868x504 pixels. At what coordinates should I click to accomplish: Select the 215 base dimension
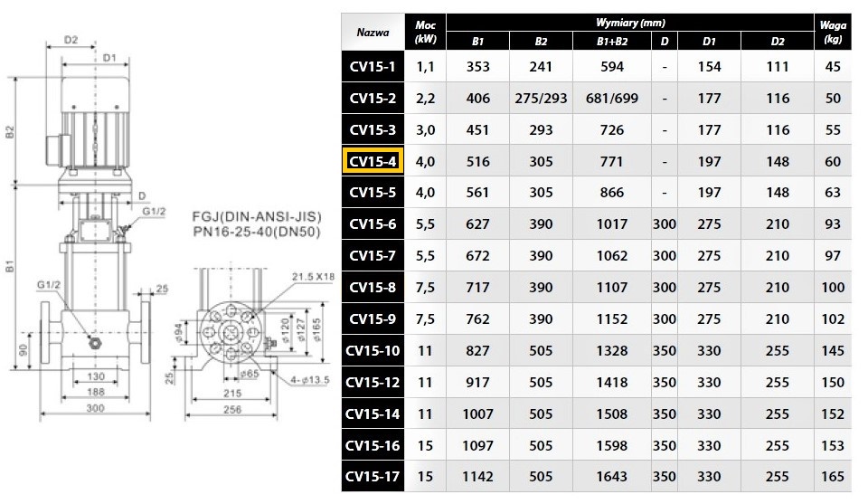tap(232, 393)
